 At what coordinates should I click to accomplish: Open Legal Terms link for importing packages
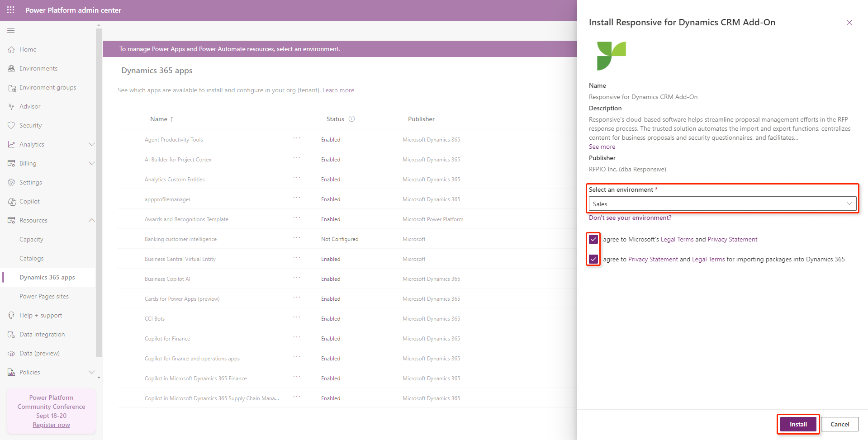coord(708,259)
